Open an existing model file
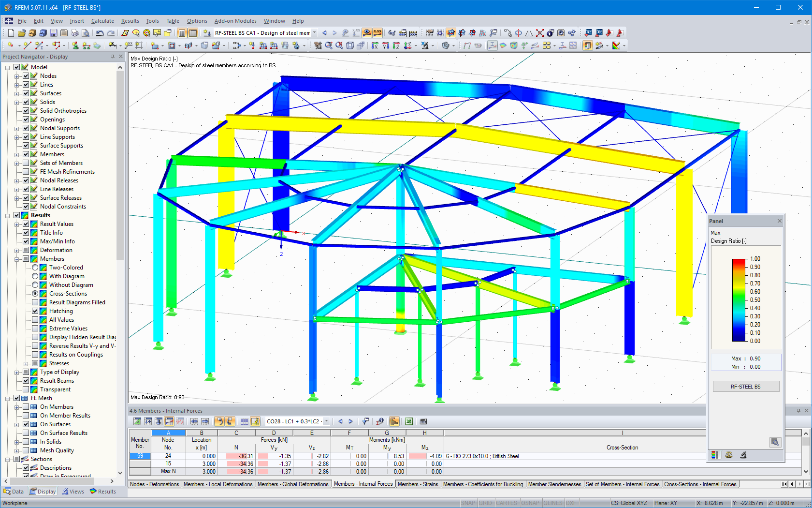This screenshot has width=812, height=508. coord(21,33)
